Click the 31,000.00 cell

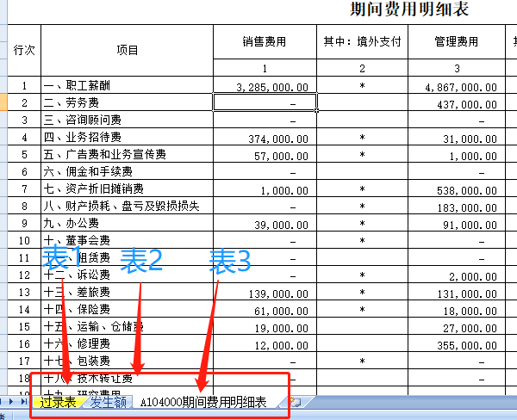coord(457,137)
